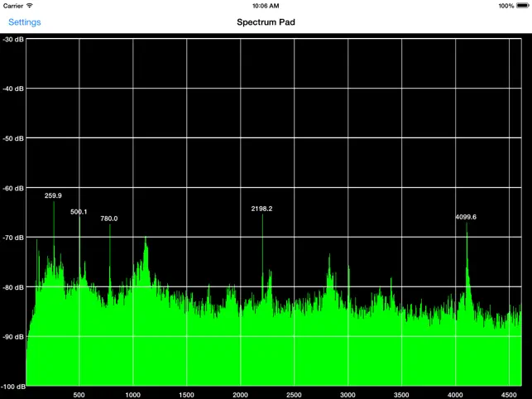Open the Settings link

[25, 22]
